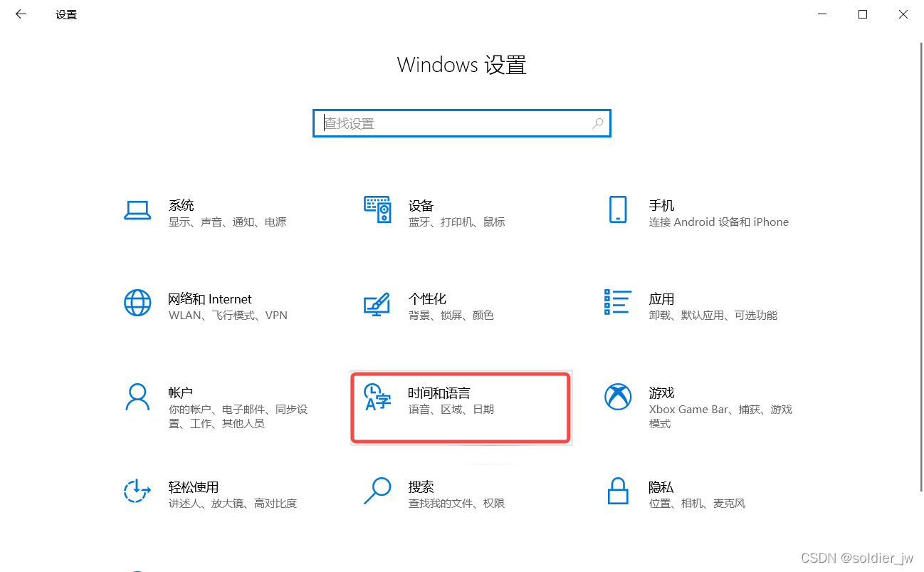Click the Xbox Gaming icon

[x=618, y=397]
